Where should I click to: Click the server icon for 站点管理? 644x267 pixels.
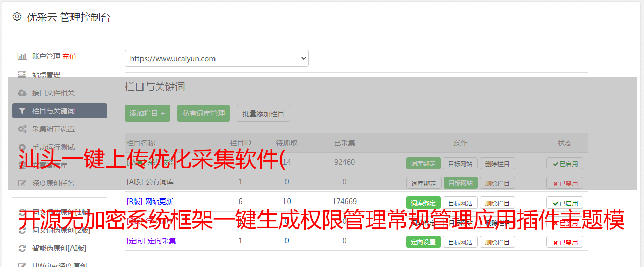tap(22, 75)
